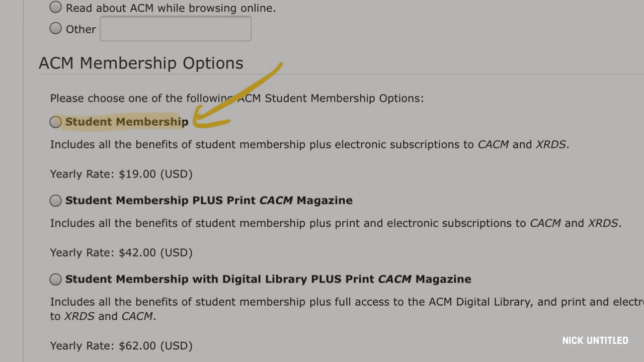Choose the PLUS Print CACM Magazine radio option
The image size is (644, 362).
pos(55,201)
